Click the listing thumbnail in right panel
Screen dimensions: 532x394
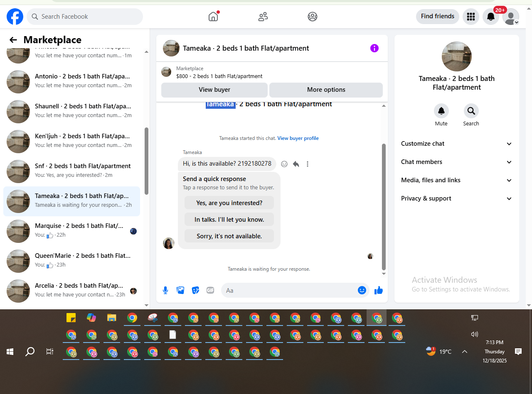click(457, 56)
